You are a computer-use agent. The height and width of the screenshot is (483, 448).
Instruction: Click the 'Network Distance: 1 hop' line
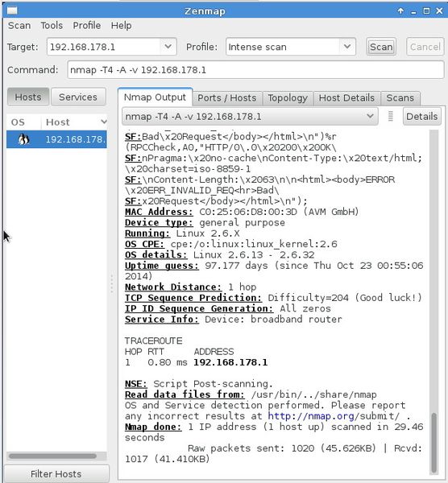pyautogui.click(x=190, y=287)
